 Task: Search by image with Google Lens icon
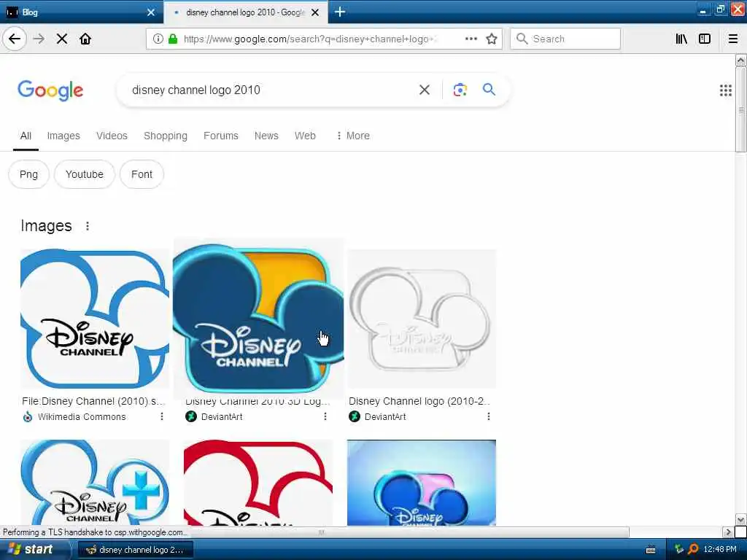pos(460,90)
